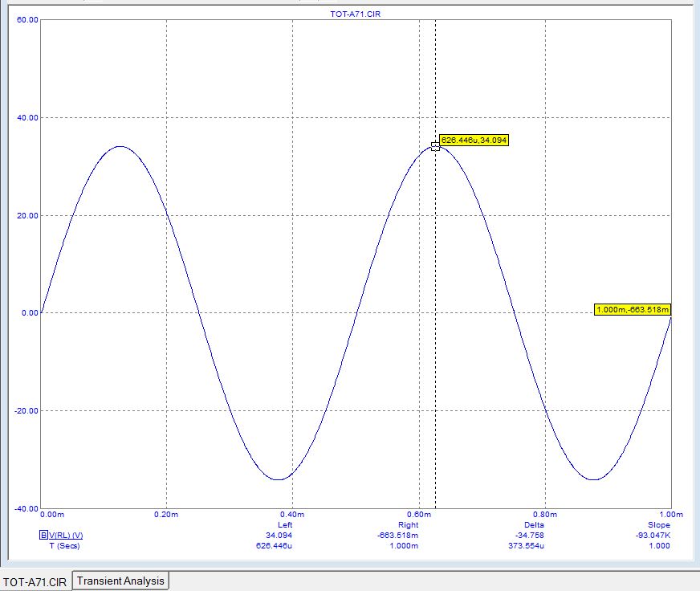Click the 1.00m x-axis label
This screenshot has width=700, height=591.
coord(671,515)
